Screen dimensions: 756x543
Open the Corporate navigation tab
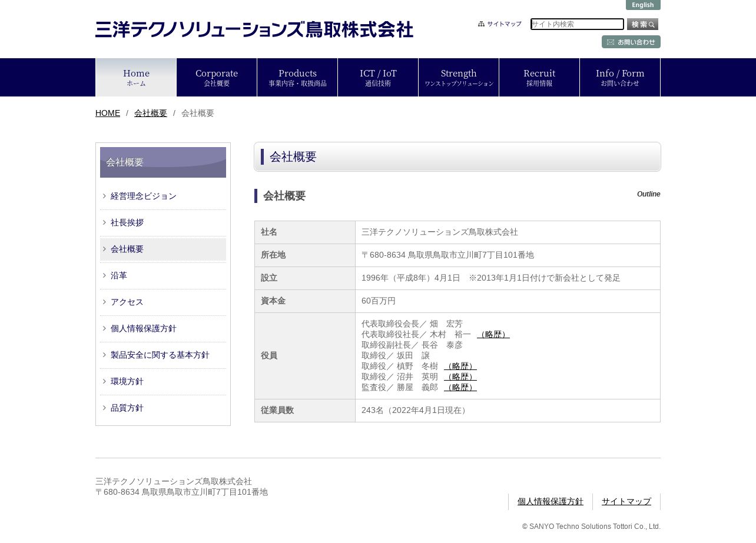point(217,77)
